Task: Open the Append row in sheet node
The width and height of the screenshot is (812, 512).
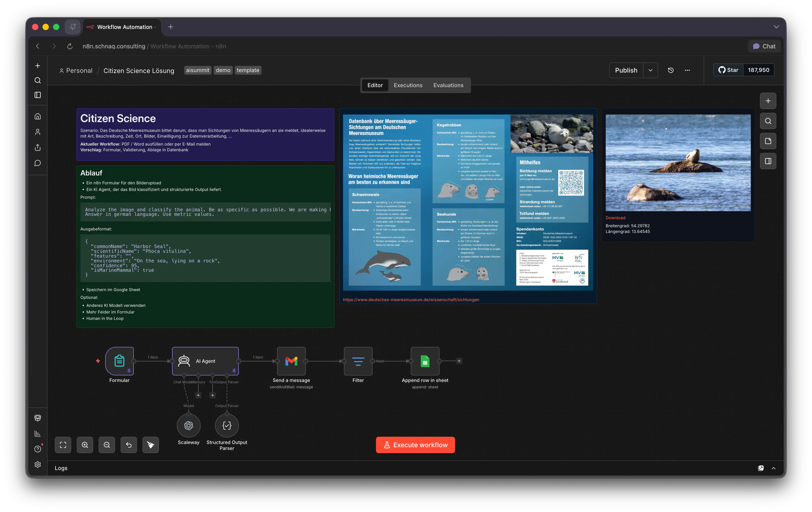Action: click(425, 361)
